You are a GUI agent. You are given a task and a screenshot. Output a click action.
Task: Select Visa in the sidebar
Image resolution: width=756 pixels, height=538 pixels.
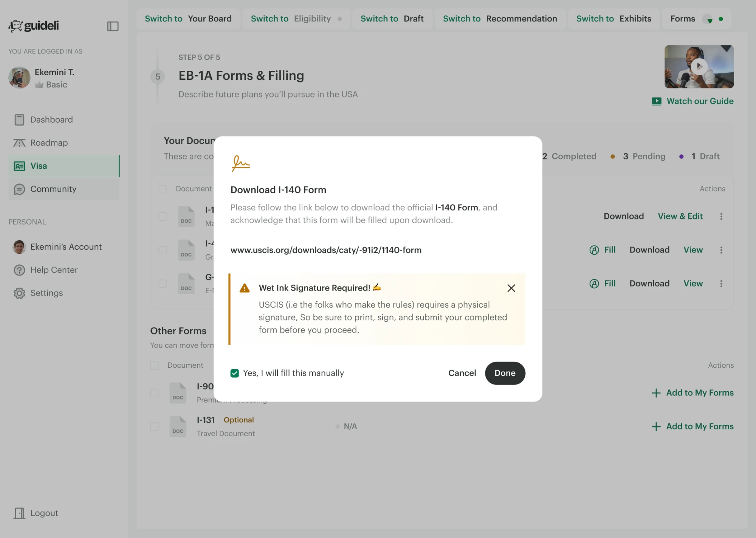(x=64, y=166)
